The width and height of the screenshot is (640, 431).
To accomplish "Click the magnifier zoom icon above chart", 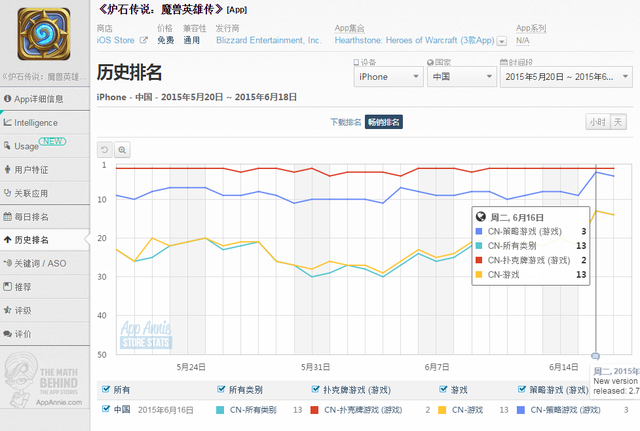I will pyautogui.click(x=122, y=150).
